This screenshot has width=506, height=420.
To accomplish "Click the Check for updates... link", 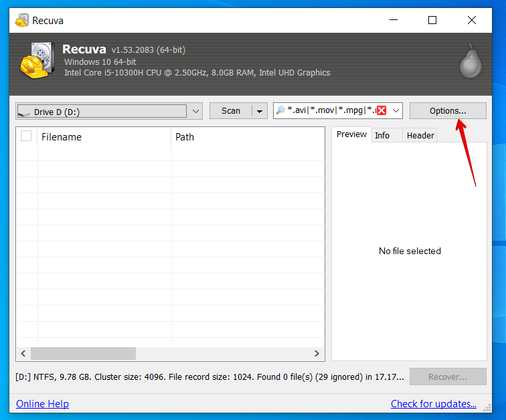I will (x=434, y=404).
